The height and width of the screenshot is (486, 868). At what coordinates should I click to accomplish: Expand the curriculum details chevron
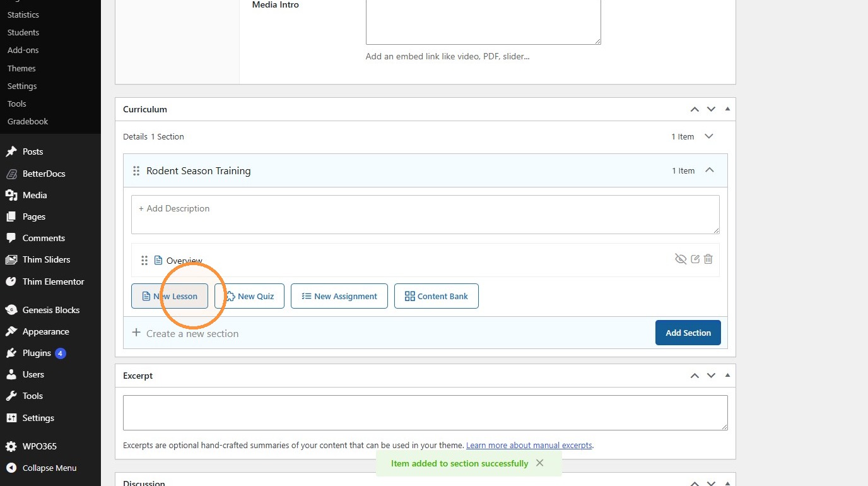click(x=709, y=136)
